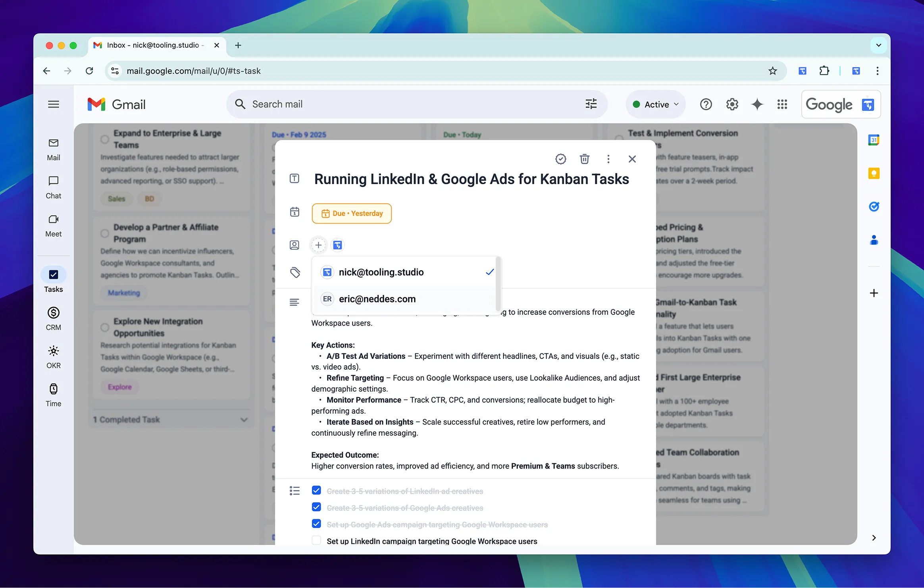924x588 pixels.
Task: Click the calendar icon beside the due date
Action: pos(294,212)
